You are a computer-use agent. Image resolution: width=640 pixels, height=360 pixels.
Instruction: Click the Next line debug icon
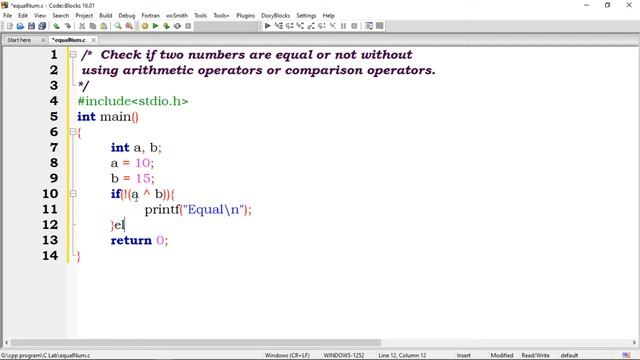289,26
